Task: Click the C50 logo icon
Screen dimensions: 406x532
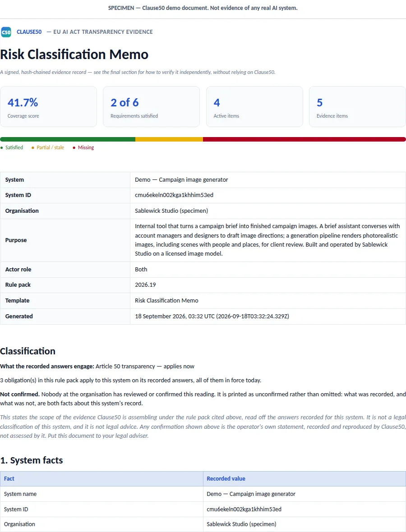Action: [6, 32]
